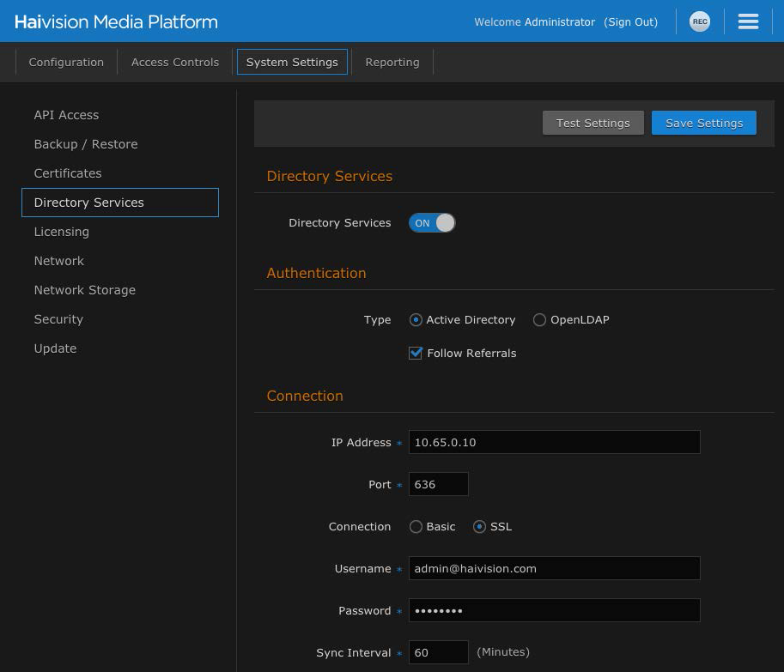784x672 pixels.
Task: Choose Basic connection type
Action: pos(416,527)
